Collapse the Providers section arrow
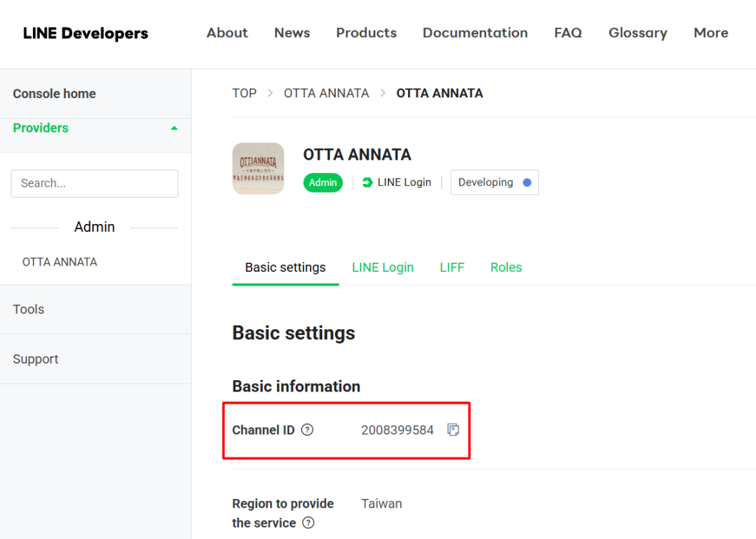Screen dimensions: 756x539 tap(174, 129)
